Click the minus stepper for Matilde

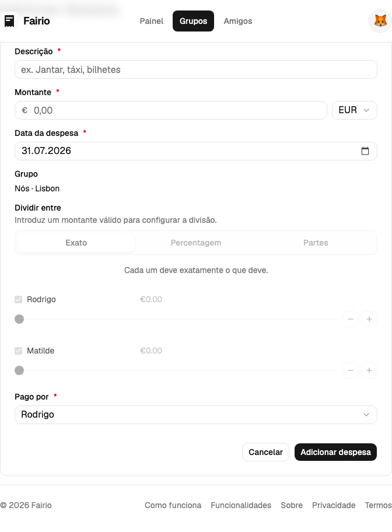(x=351, y=370)
